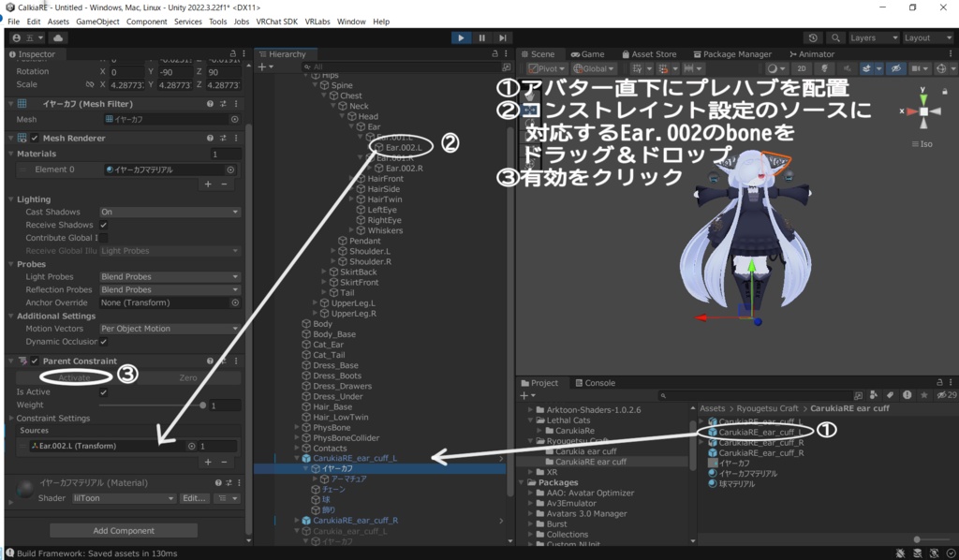The width and height of the screenshot is (959, 560).
Task: Toggle the Receive Shadows checkbox
Action: pos(103,225)
